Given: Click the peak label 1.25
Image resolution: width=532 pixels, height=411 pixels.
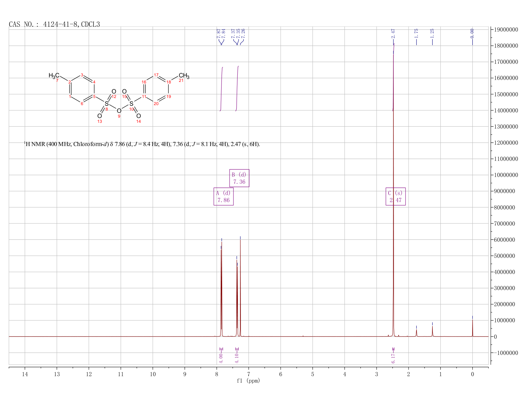Looking at the screenshot, I should (432, 34).
